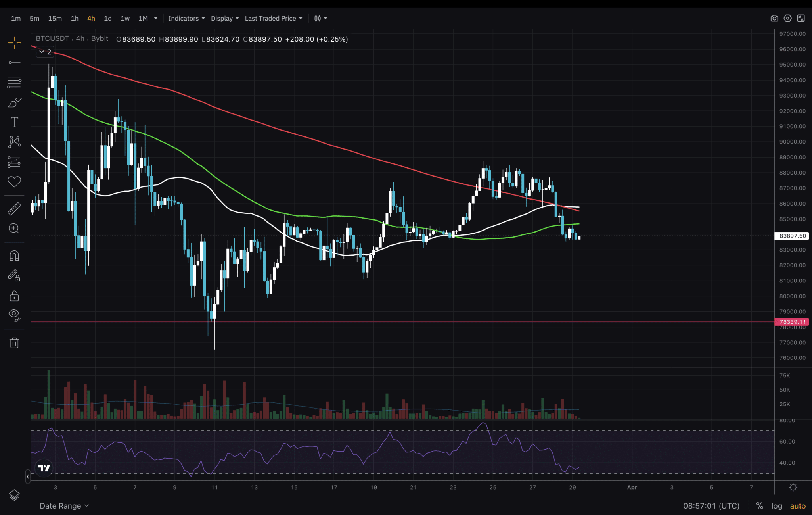Click the BTCUSDT symbol title

click(52, 38)
